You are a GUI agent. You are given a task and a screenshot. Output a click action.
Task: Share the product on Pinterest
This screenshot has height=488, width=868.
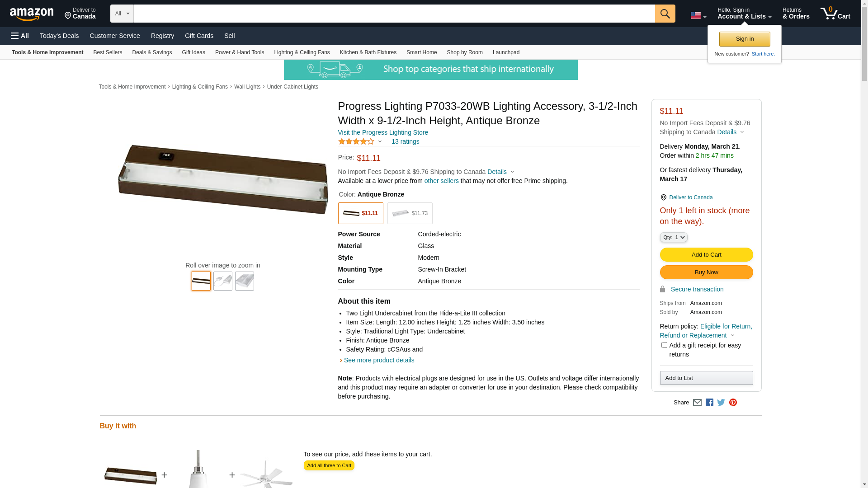(x=733, y=403)
